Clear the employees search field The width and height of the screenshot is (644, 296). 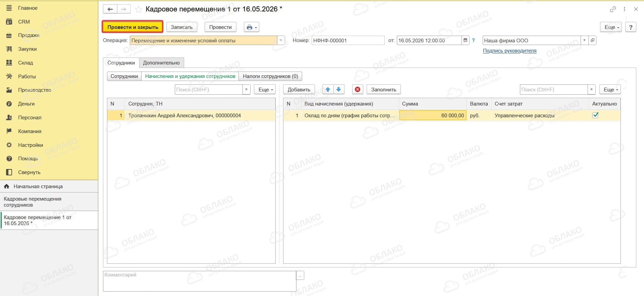pos(246,89)
